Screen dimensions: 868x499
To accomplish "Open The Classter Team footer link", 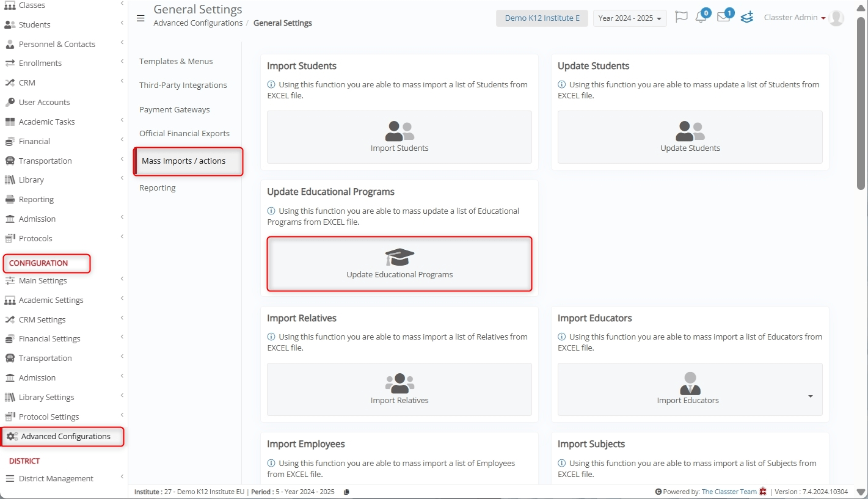I will 729,492.
